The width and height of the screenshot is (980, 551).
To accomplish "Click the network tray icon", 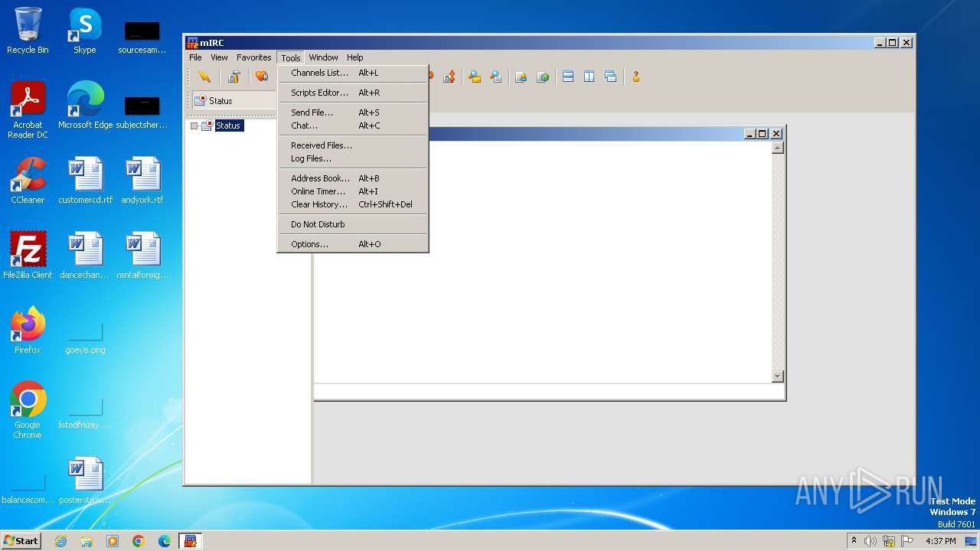I will 889,541.
